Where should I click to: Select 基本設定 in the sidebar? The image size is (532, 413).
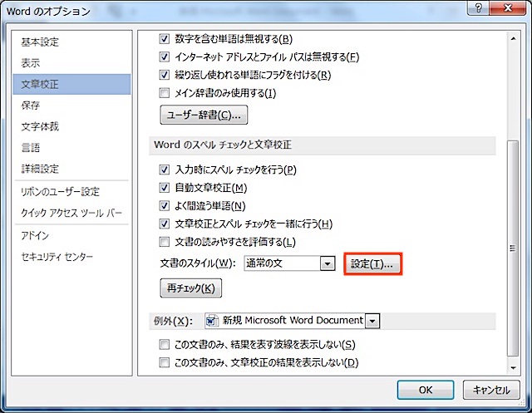[x=40, y=42]
